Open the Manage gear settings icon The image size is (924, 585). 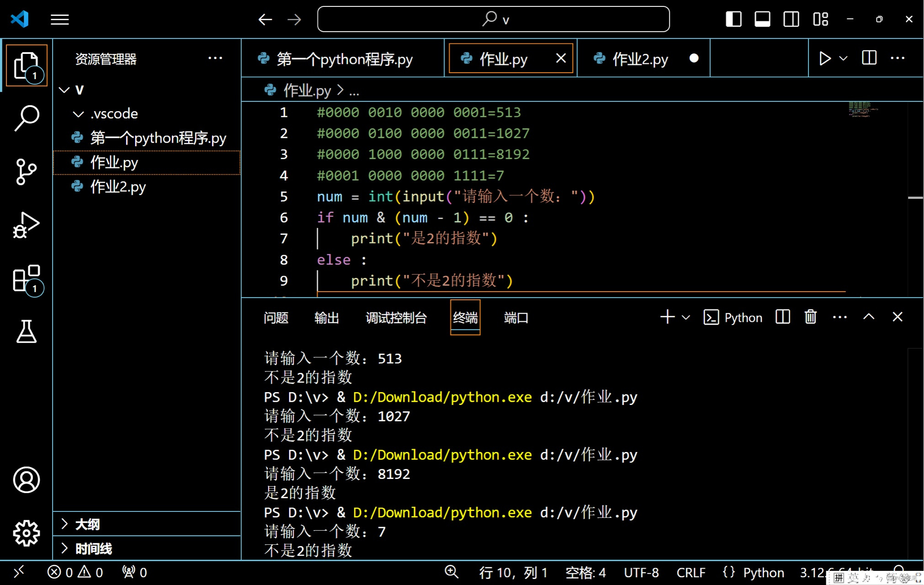pyautogui.click(x=27, y=533)
